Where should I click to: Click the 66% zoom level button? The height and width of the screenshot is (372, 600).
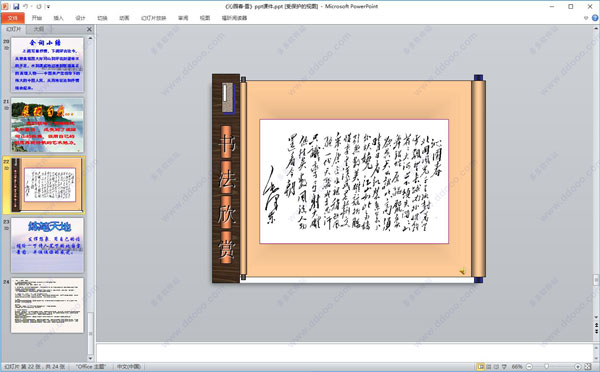tap(517, 367)
